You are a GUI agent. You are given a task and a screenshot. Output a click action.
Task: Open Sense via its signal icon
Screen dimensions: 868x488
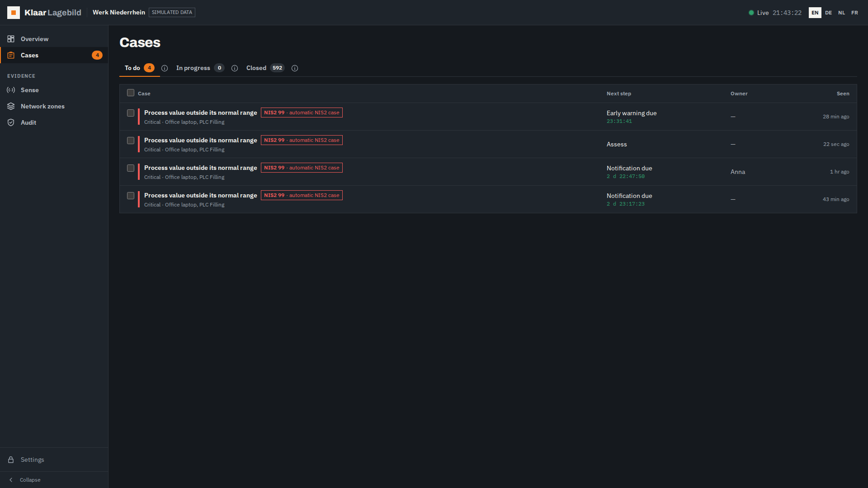(11, 90)
